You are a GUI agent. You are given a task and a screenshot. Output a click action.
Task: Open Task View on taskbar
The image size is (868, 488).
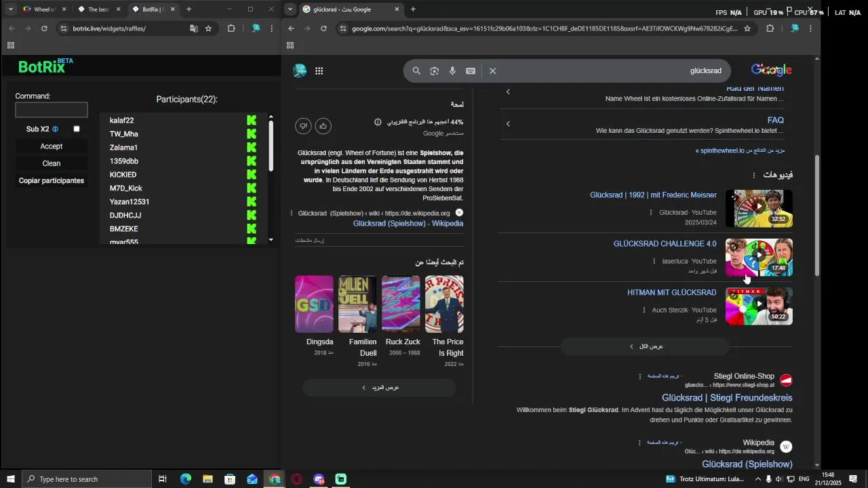tap(163, 479)
